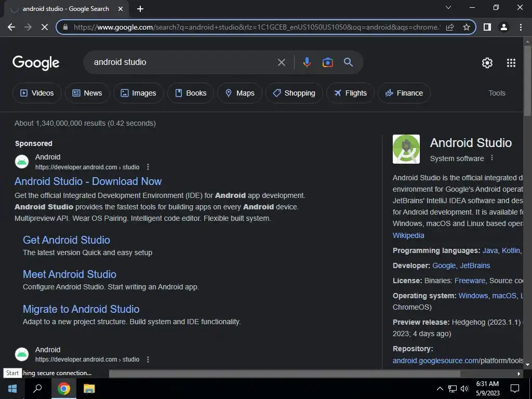This screenshot has height=399, width=532.
Task: Open the tab search chevron
Action: [448, 7]
